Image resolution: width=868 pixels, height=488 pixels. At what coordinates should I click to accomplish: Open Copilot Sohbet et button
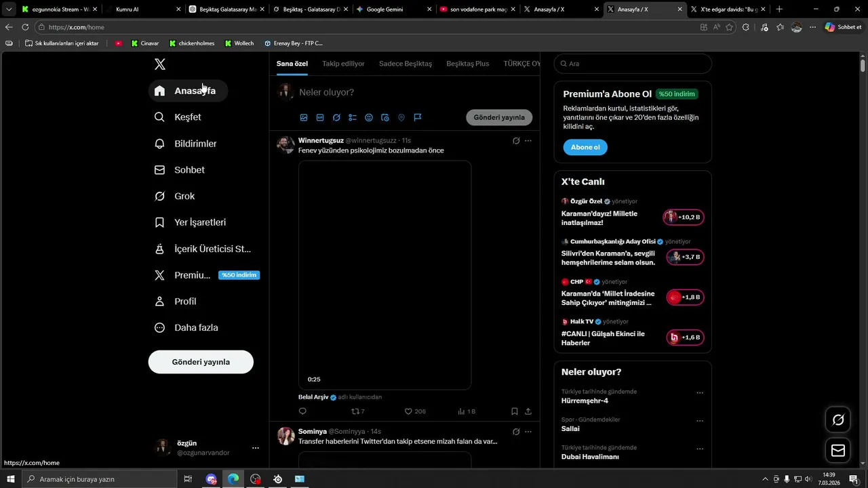[843, 27]
